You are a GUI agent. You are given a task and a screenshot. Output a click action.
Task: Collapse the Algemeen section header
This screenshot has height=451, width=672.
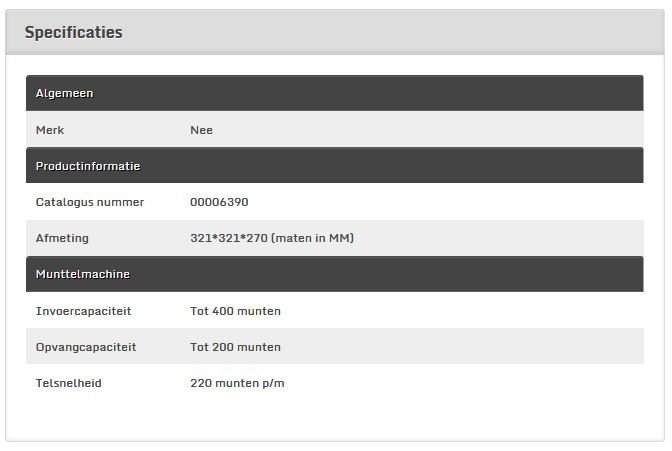(x=334, y=93)
